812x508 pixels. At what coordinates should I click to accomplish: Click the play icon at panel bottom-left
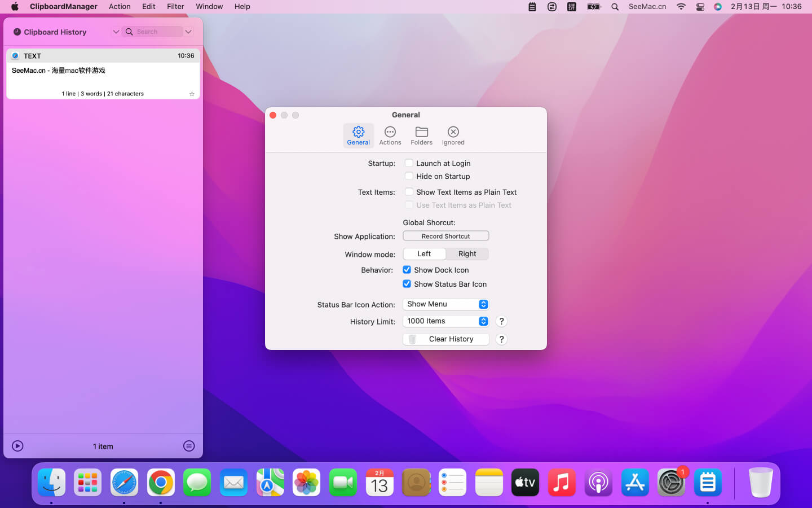point(17,446)
